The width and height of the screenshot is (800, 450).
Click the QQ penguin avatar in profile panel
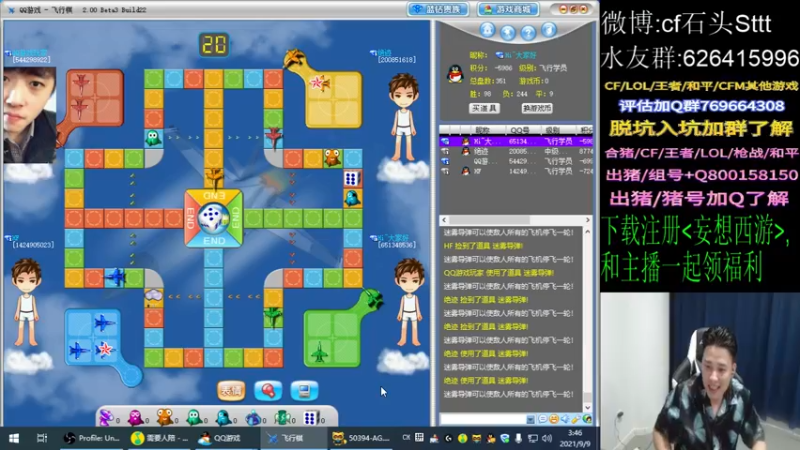pyautogui.click(x=455, y=74)
